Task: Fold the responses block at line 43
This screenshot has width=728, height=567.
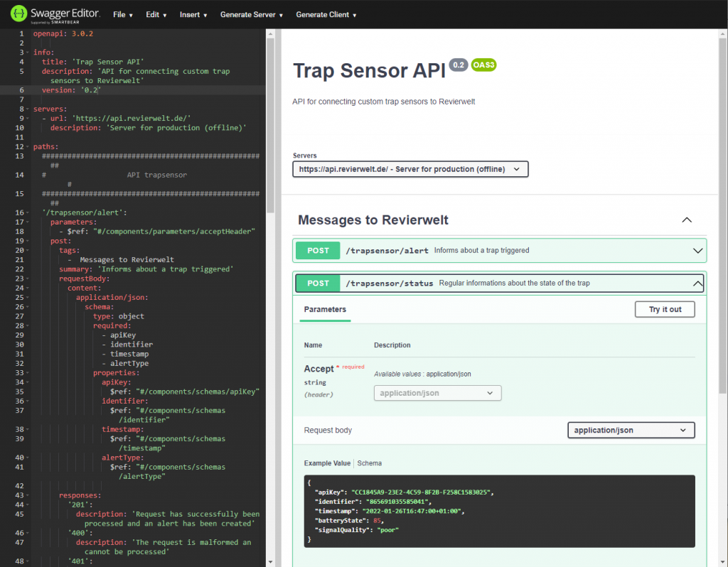Action: pos(28,495)
